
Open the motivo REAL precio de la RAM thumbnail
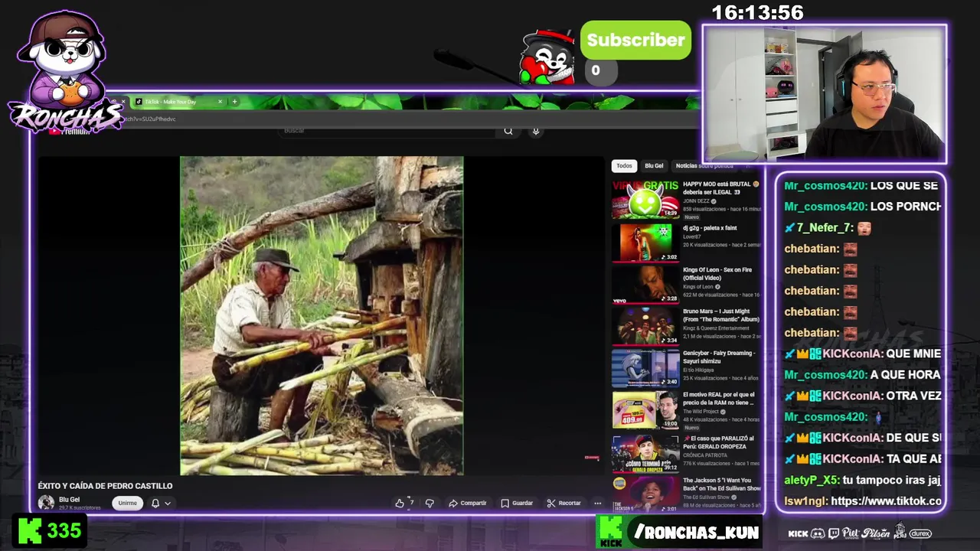(x=645, y=410)
